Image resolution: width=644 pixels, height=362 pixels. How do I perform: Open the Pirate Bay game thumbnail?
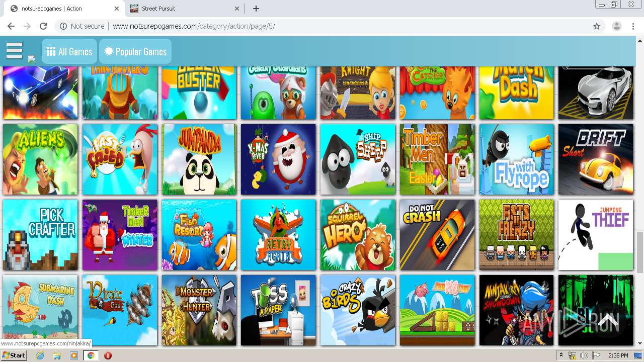[x=120, y=310]
